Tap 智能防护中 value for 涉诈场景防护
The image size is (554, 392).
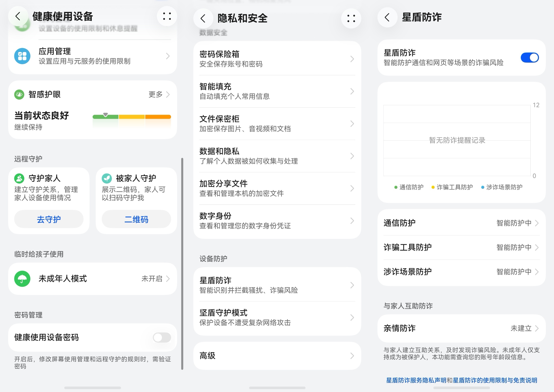[x=514, y=272]
